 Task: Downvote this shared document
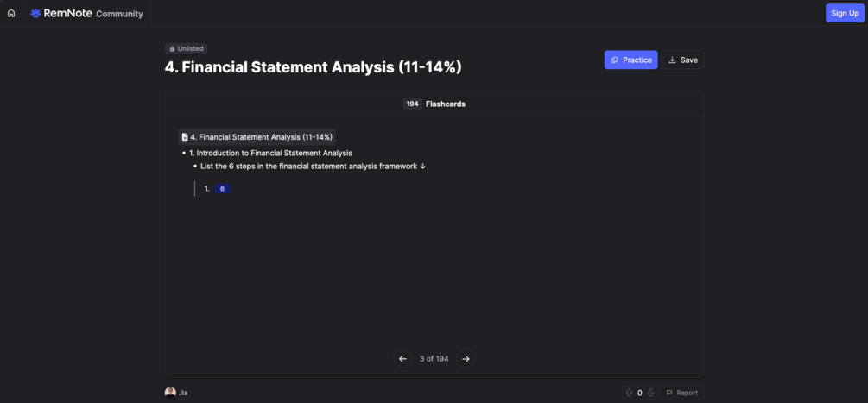pos(650,393)
